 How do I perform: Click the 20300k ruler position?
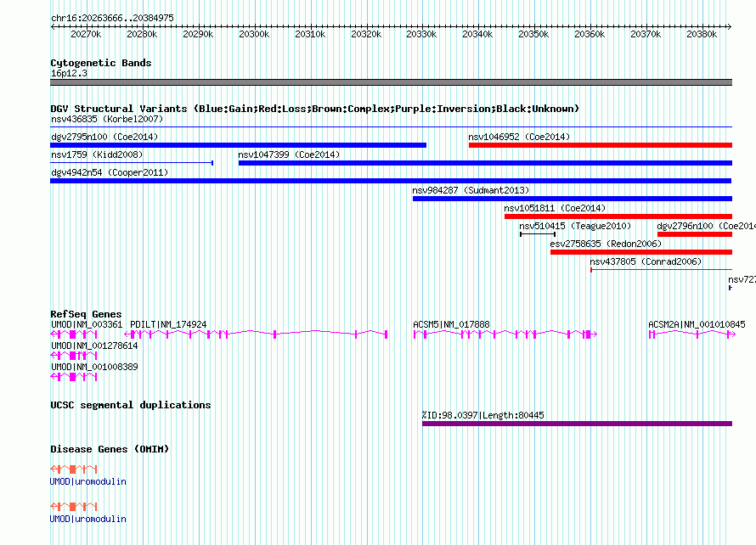coord(254,34)
